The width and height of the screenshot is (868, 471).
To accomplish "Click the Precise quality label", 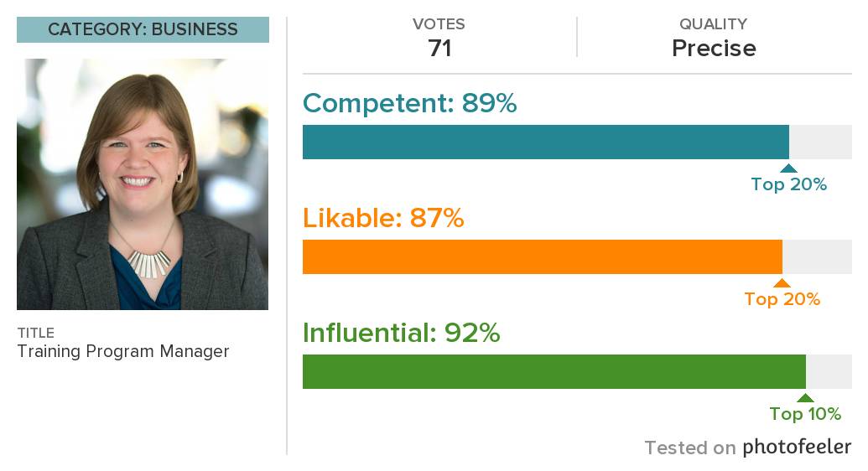I will (x=714, y=48).
